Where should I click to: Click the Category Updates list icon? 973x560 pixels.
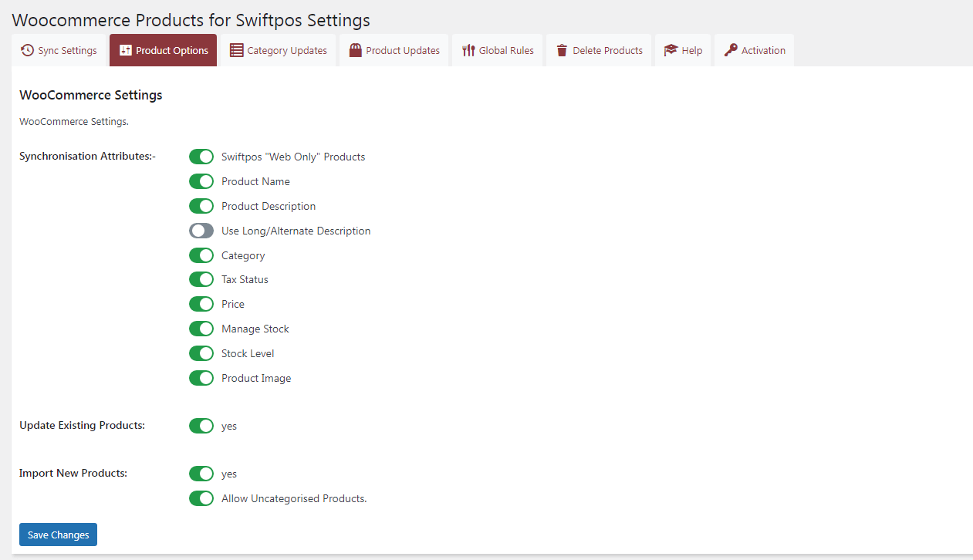pyautogui.click(x=236, y=50)
